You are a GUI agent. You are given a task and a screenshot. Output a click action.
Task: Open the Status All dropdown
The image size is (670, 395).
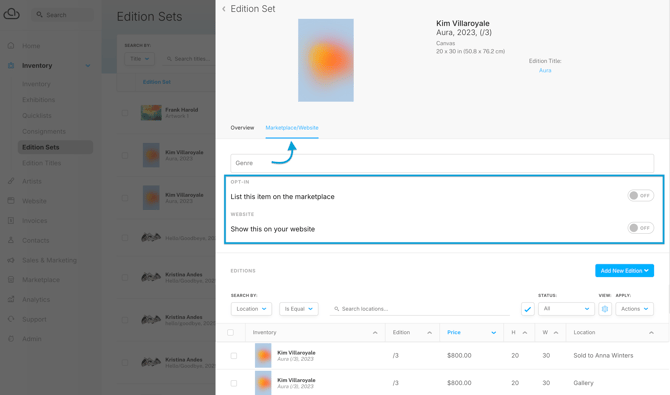566,309
